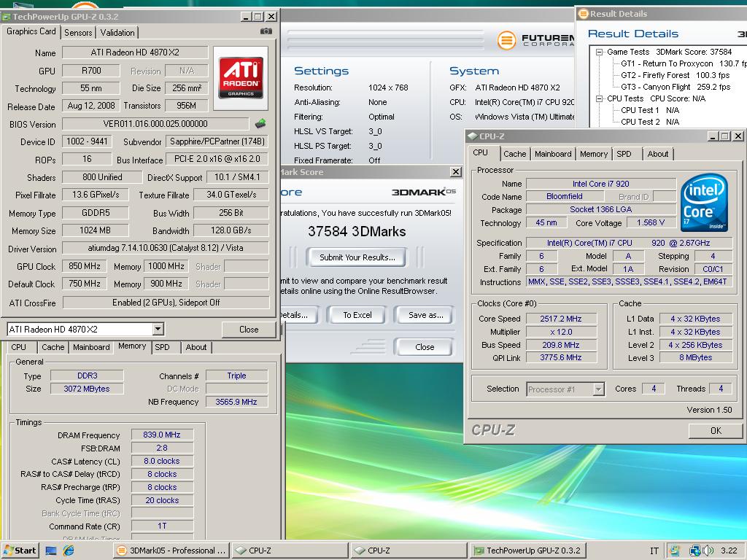Click the Futuremark orange logo icon
Image resolution: width=747 pixels, height=560 pixels.
pos(506,40)
